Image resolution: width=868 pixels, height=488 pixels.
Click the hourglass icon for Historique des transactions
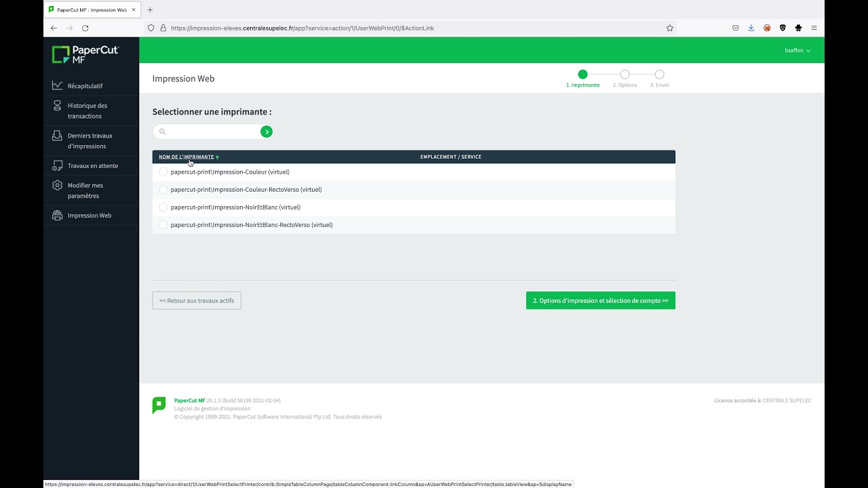pyautogui.click(x=57, y=106)
